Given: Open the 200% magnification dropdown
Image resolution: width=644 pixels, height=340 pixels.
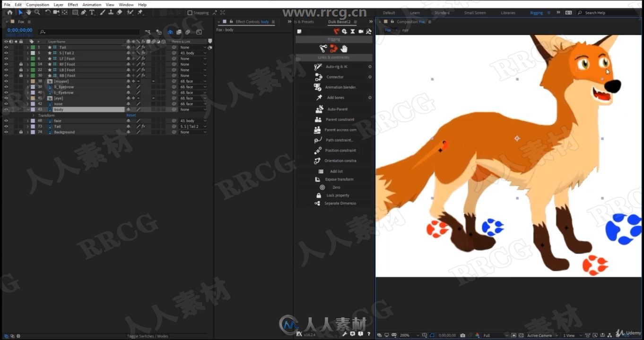Looking at the screenshot, I should tap(409, 335).
